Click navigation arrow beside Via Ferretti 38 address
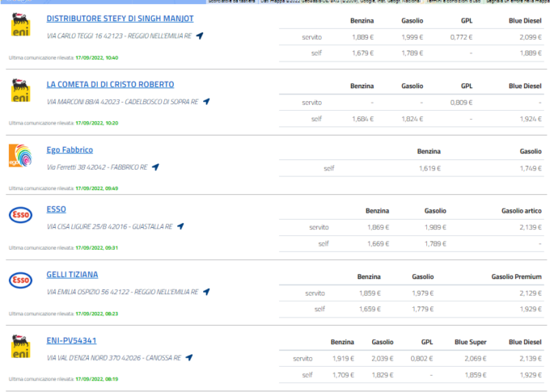This screenshot has height=392, width=550. click(x=155, y=166)
